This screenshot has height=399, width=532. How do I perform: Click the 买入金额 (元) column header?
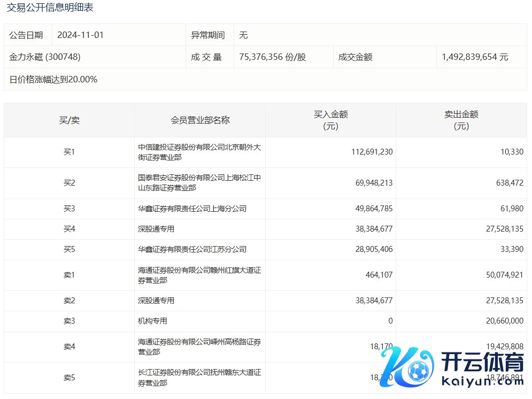click(330, 120)
